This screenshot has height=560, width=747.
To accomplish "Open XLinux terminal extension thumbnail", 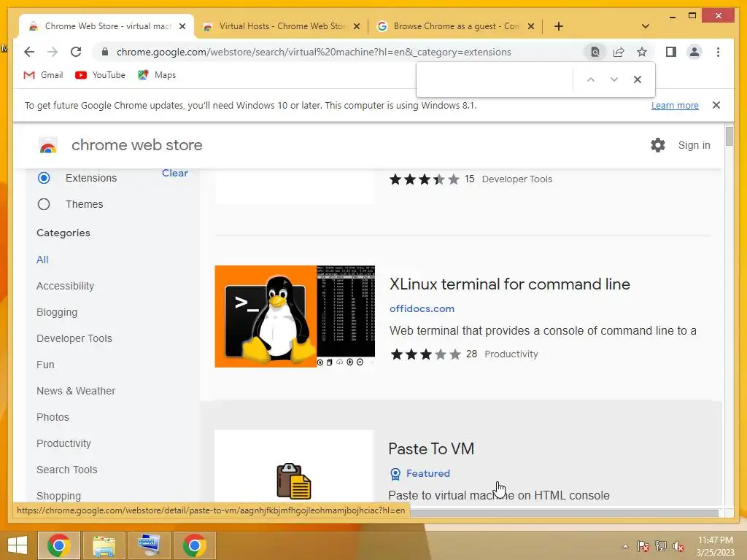I will pyautogui.click(x=295, y=316).
